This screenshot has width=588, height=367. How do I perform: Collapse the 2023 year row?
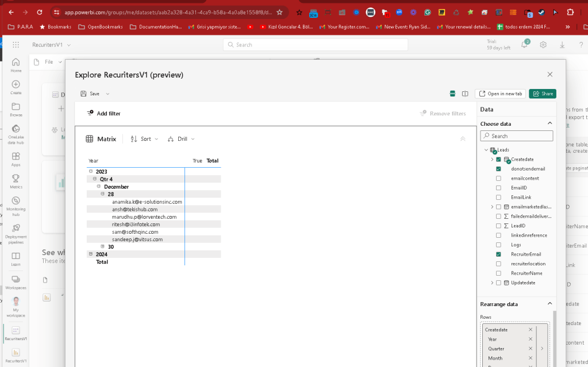pyautogui.click(x=90, y=171)
